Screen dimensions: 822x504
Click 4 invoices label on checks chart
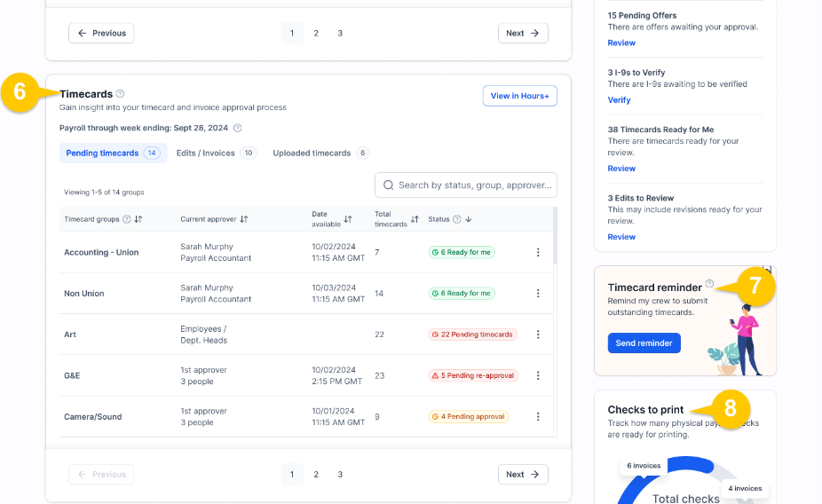click(x=745, y=488)
